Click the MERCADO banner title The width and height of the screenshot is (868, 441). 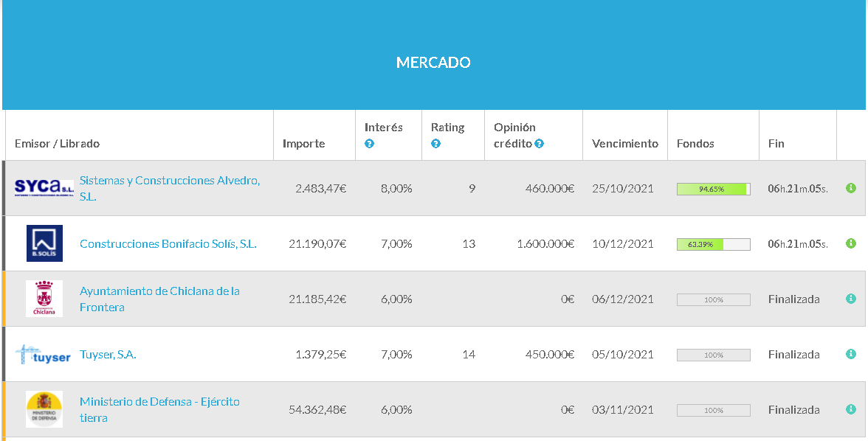[x=433, y=63]
